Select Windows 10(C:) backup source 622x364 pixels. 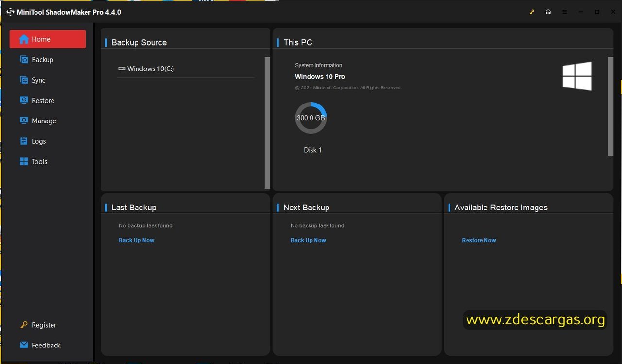pyautogui.click(x=185, y=69)
